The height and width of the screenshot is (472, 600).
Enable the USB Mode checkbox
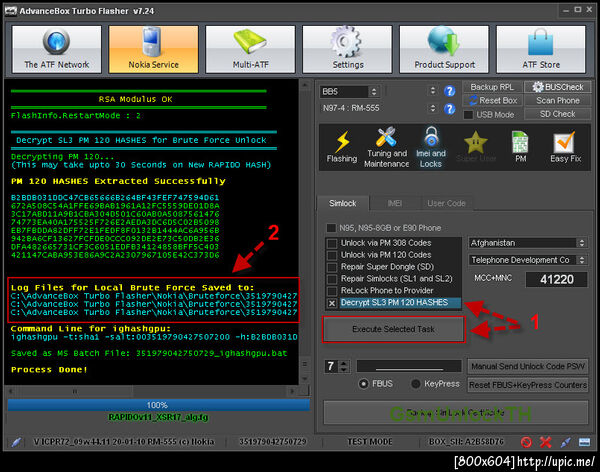point(468,114)
